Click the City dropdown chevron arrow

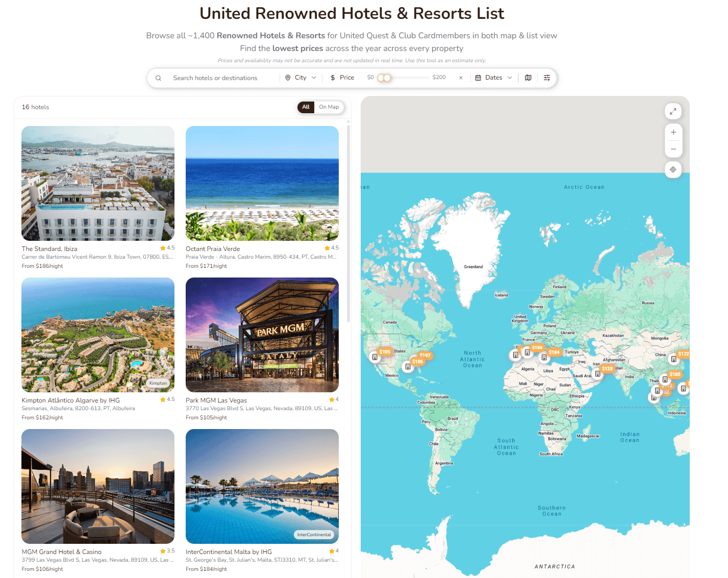tap(314, 78)
